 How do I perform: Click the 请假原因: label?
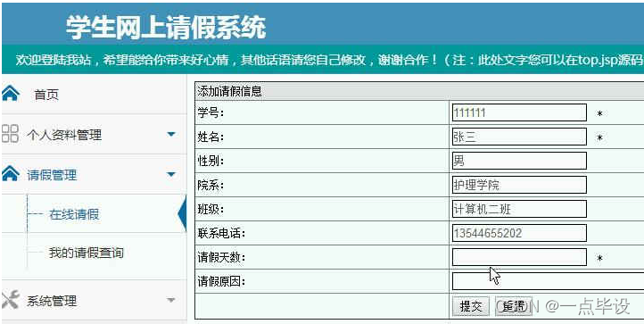coord(221,282)
